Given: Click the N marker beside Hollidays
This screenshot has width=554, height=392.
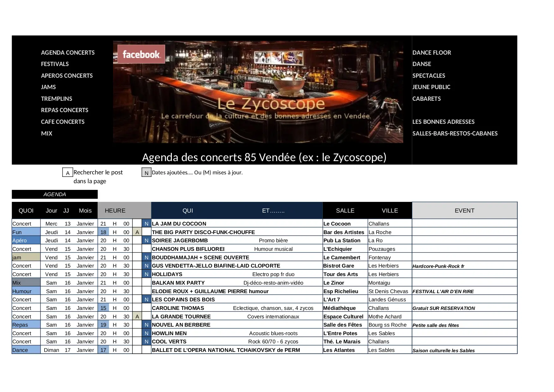Looking at the screenshot, I should click(x=146, y=274).
